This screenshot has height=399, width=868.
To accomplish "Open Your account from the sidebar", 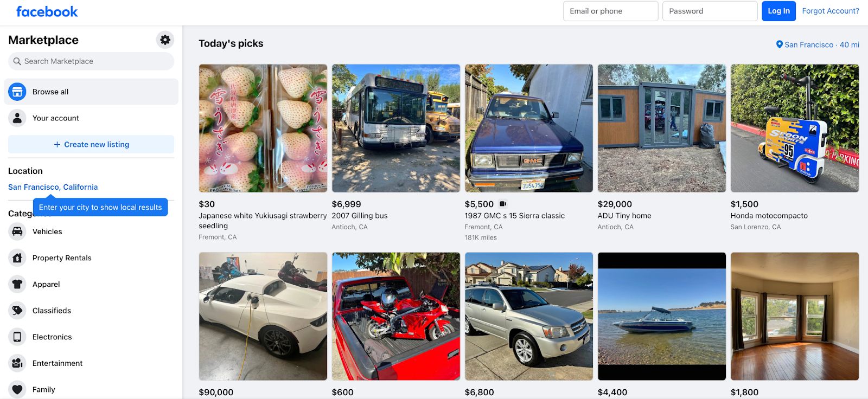I will 56,118.
